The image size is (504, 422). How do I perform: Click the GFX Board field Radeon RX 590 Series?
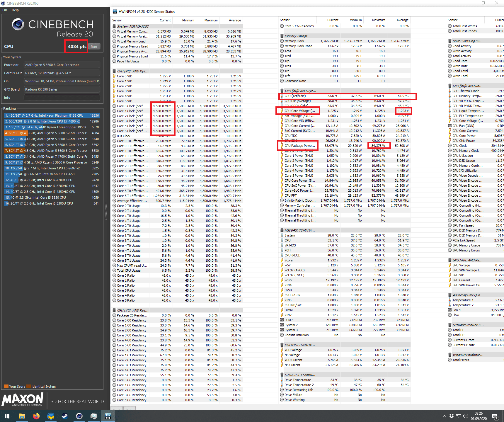pyautogui.click(x=62, y=89)
